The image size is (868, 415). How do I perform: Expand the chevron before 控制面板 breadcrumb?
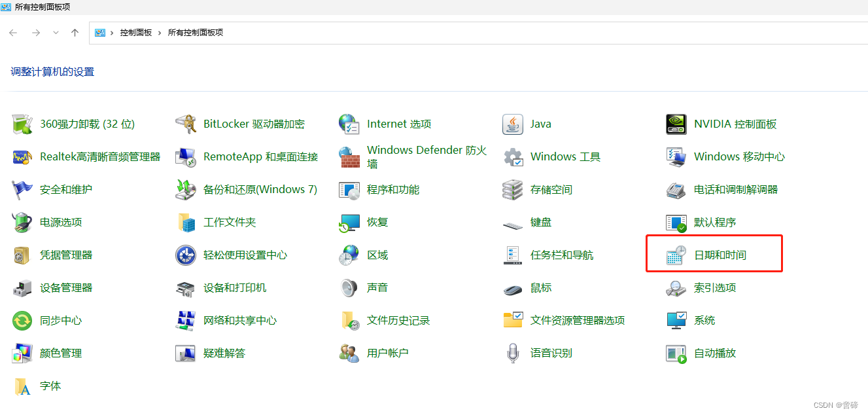[x=112, y=33]
